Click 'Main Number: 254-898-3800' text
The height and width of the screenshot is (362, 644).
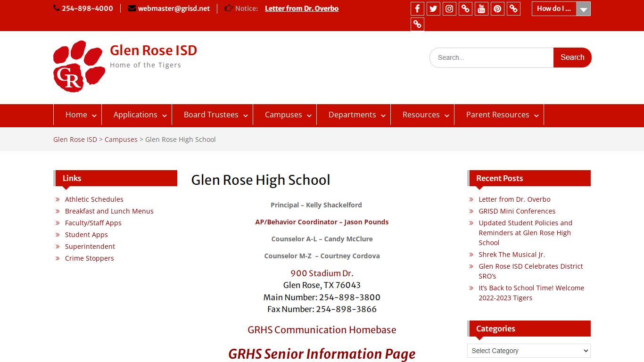[x=322, y=297]
